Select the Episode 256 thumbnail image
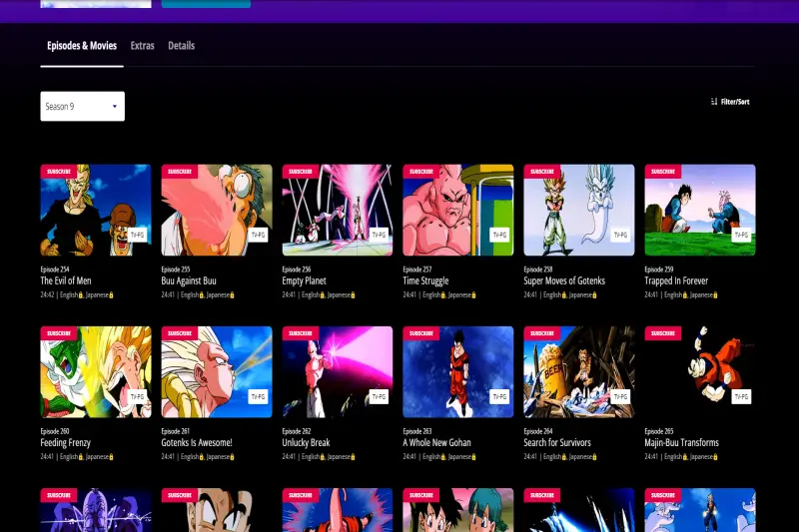The image size is (799, 532). click(x=338, y=210)
